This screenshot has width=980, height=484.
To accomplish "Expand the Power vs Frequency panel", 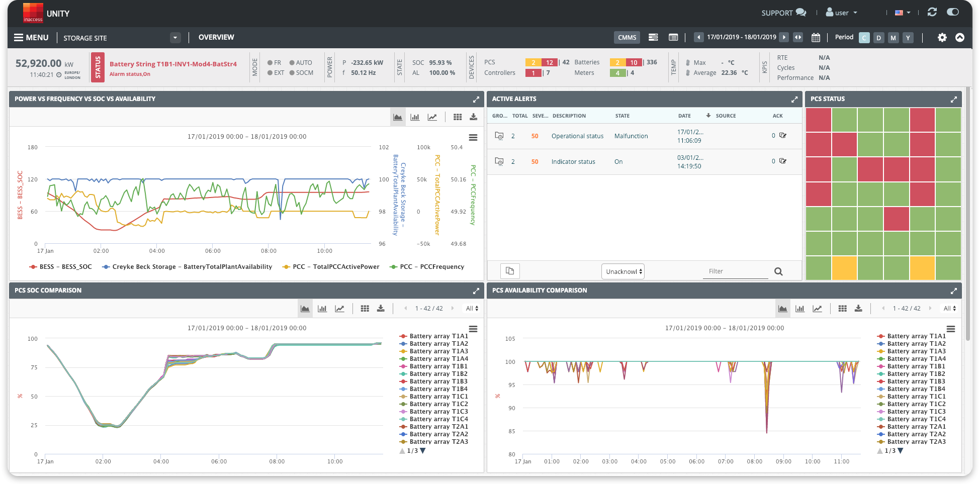I will click(x=476, y=100).
